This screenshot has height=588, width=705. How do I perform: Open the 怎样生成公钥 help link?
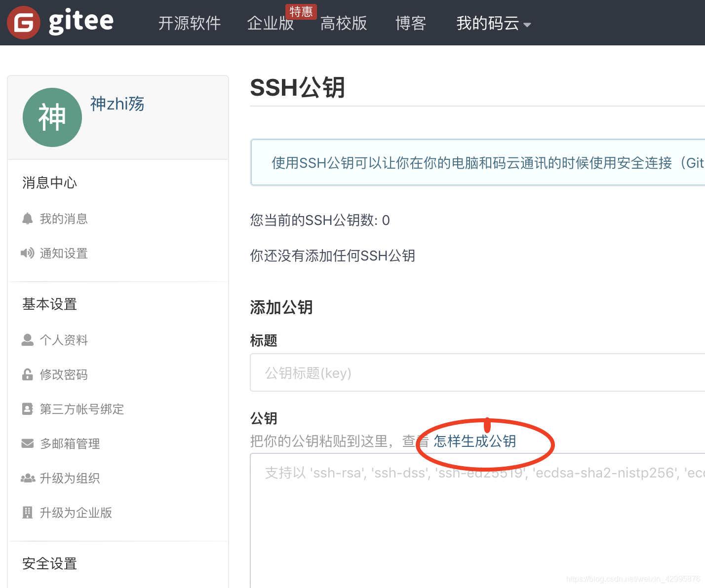(475, 441)
